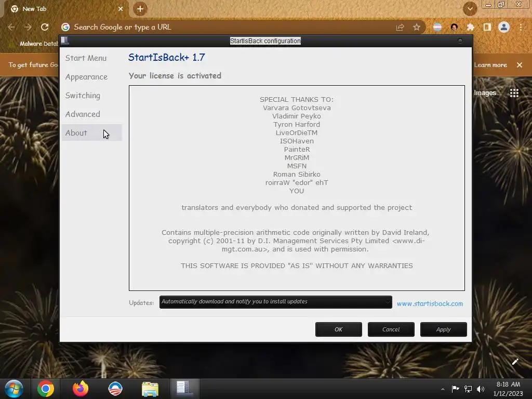Go to the Advanced section

tap(83, 114)
